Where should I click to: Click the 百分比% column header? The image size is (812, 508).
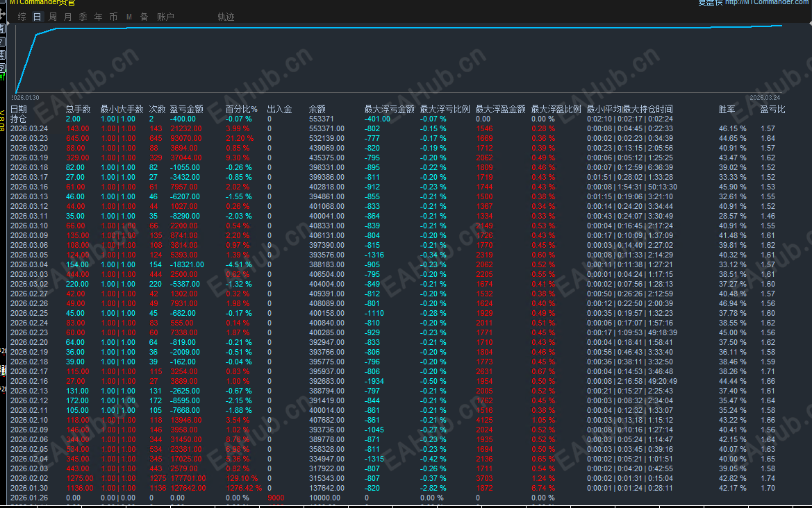pyautogui.click(x=241, y=109)
